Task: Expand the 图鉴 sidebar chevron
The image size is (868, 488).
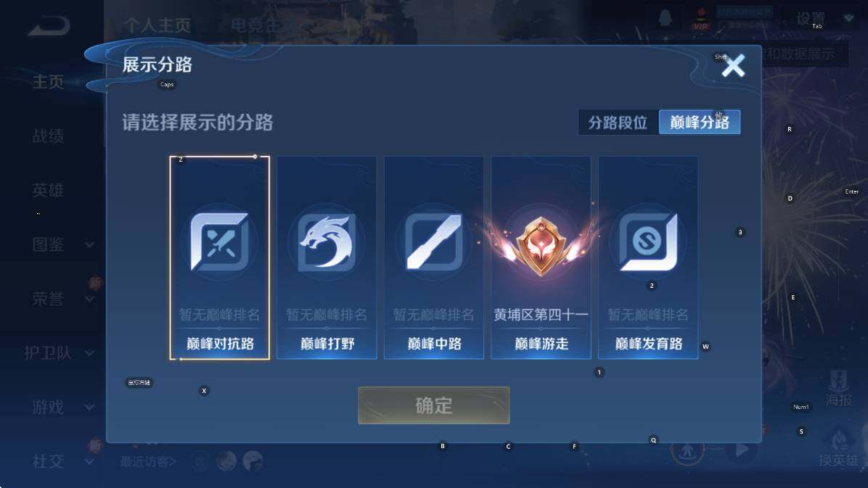Action: coord(90,244)
